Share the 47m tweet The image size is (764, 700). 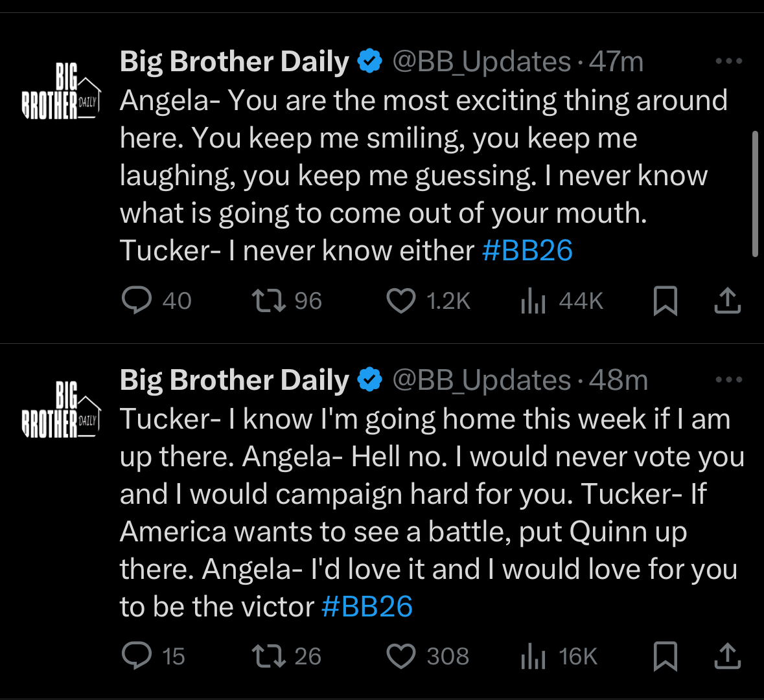point(728,300)
